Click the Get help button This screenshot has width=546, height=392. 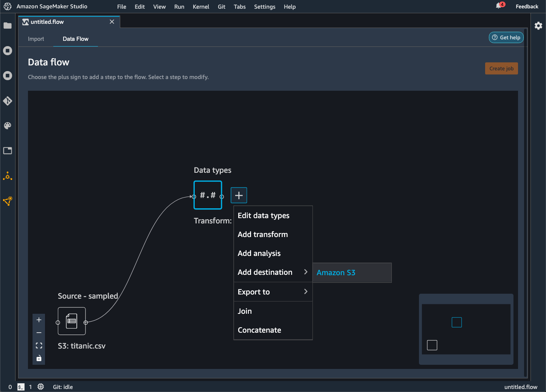click(x=506, y=37)
